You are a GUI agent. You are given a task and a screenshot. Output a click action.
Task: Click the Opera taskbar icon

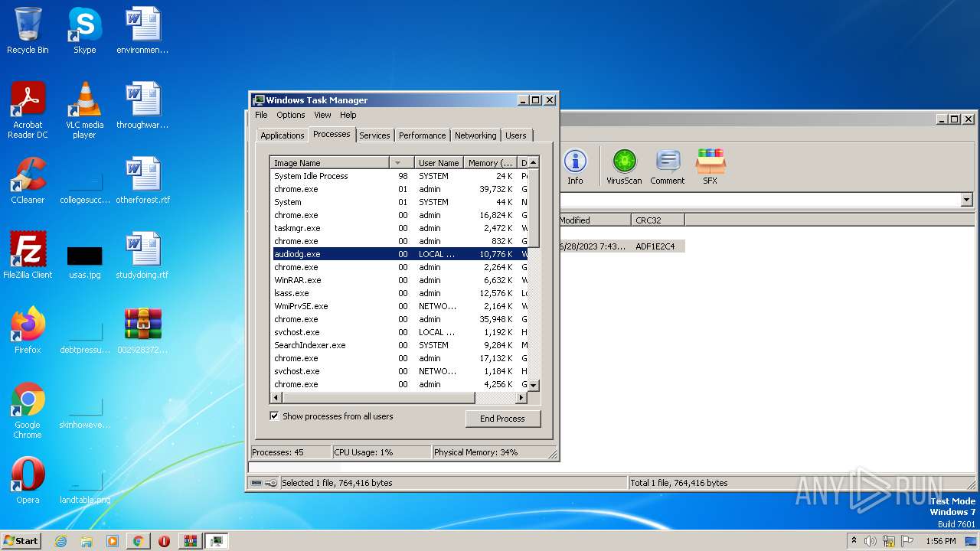point(164,541)
